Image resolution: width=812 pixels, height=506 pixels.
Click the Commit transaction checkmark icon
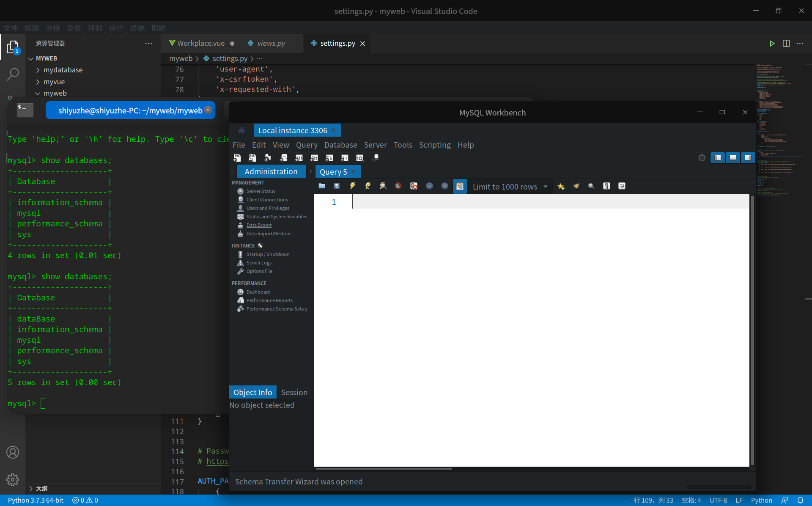click(429, 186)
